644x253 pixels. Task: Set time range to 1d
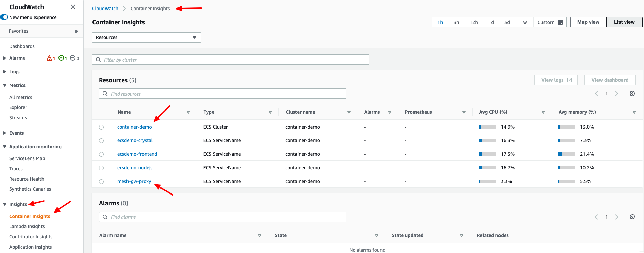click(x=491, y=22)
